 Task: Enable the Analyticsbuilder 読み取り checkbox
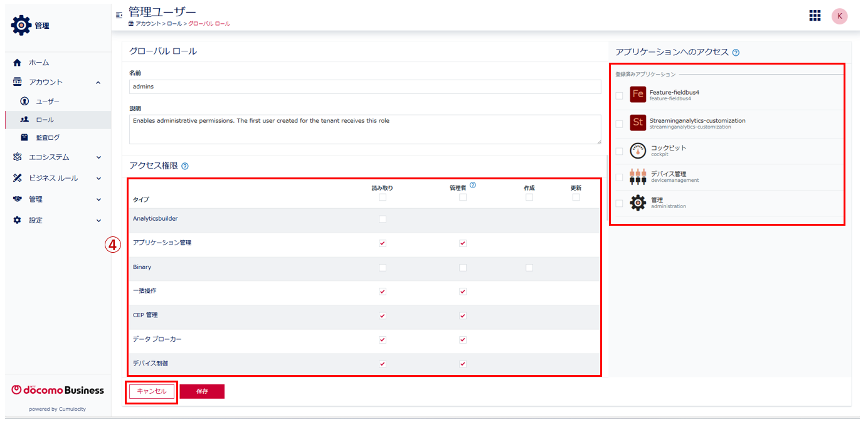click(x=383, y=219)
